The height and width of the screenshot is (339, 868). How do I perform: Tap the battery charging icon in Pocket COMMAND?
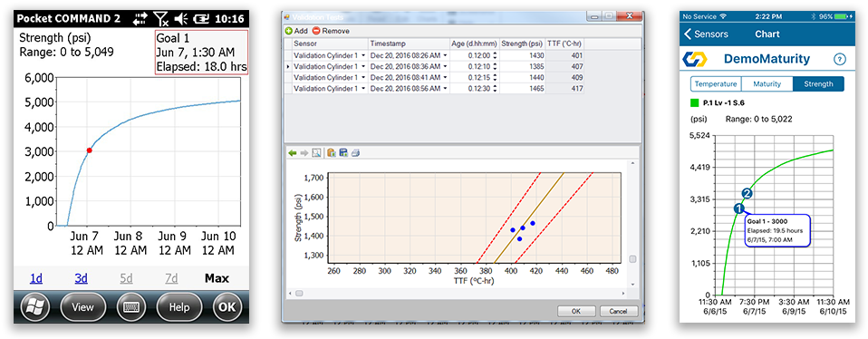coord(200,19)
